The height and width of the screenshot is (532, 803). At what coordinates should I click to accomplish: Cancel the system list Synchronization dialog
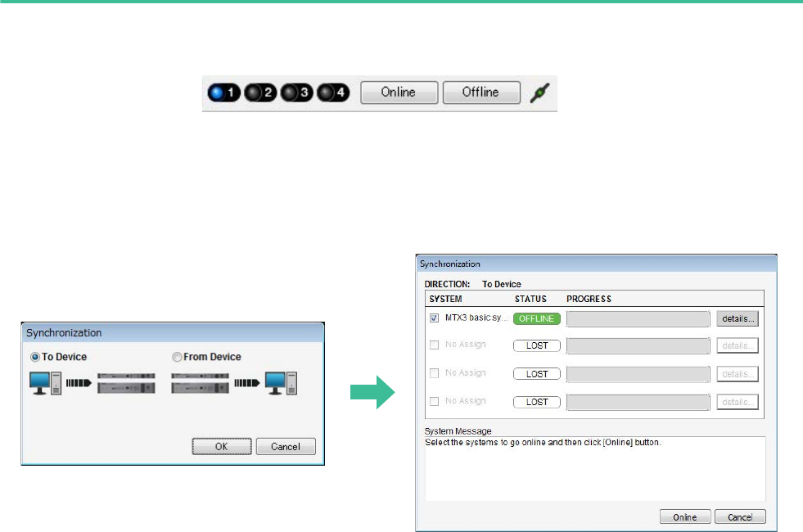pyautogui.click(x=740, y=517)
